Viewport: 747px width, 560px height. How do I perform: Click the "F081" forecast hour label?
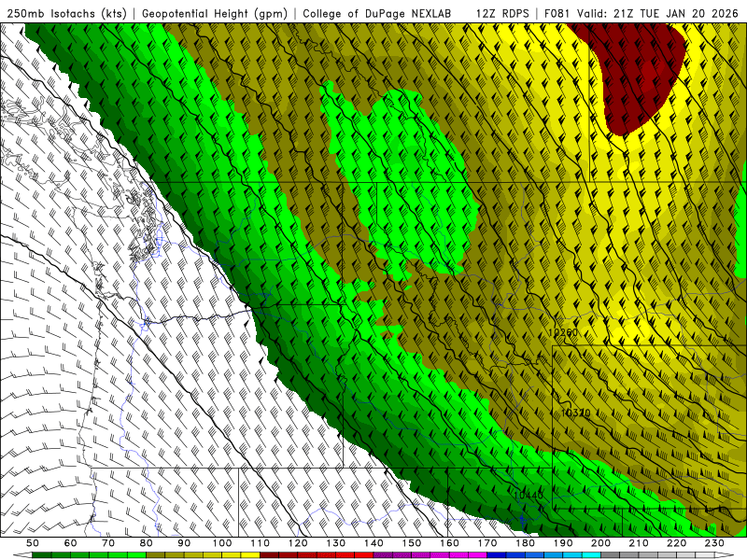click(x=558, y=14)
